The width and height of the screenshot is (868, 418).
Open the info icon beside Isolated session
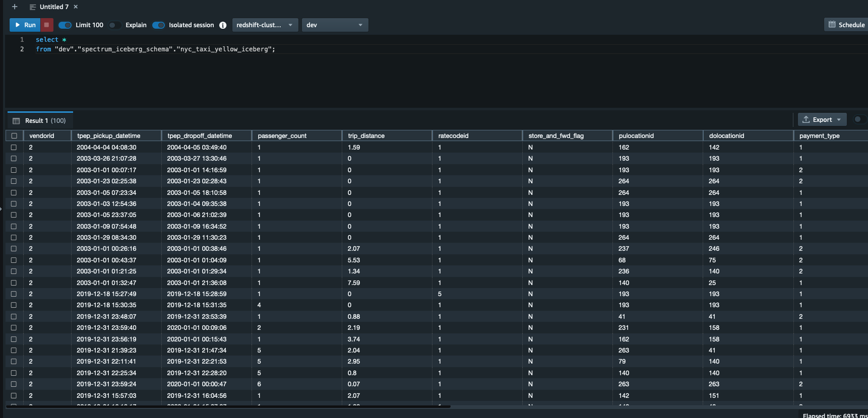coord(223,25)
